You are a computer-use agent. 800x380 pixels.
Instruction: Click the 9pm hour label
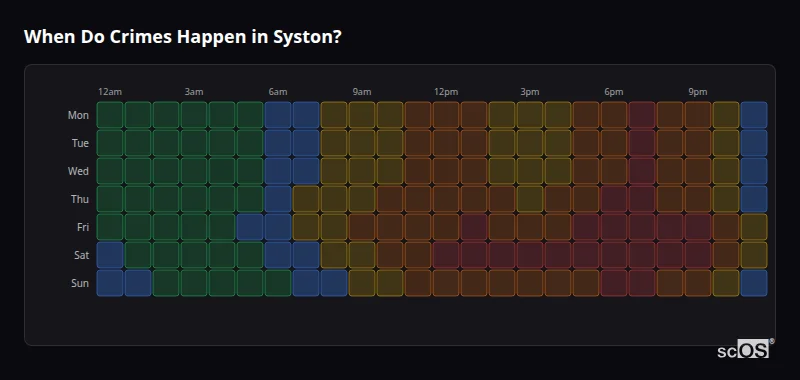697,92
